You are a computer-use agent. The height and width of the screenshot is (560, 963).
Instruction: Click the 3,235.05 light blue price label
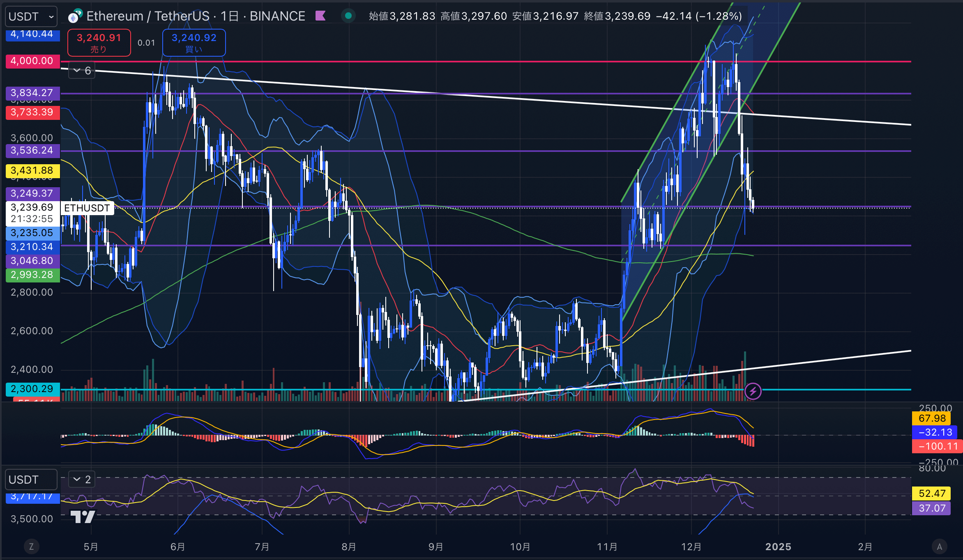click(x=32, y=233)
